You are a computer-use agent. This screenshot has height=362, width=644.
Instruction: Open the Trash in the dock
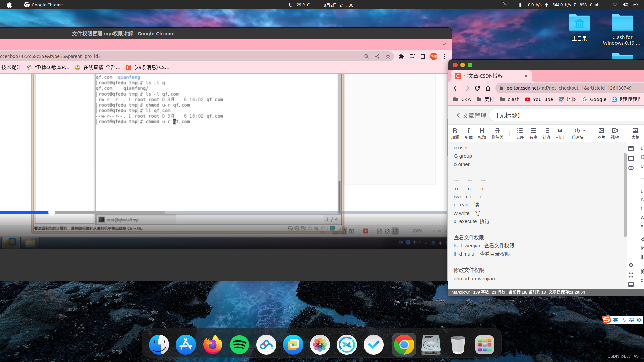point(458,345)
